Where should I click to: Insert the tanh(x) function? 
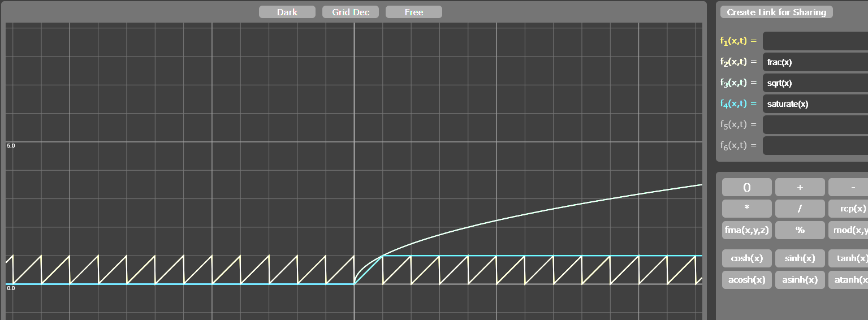(848, 258)
